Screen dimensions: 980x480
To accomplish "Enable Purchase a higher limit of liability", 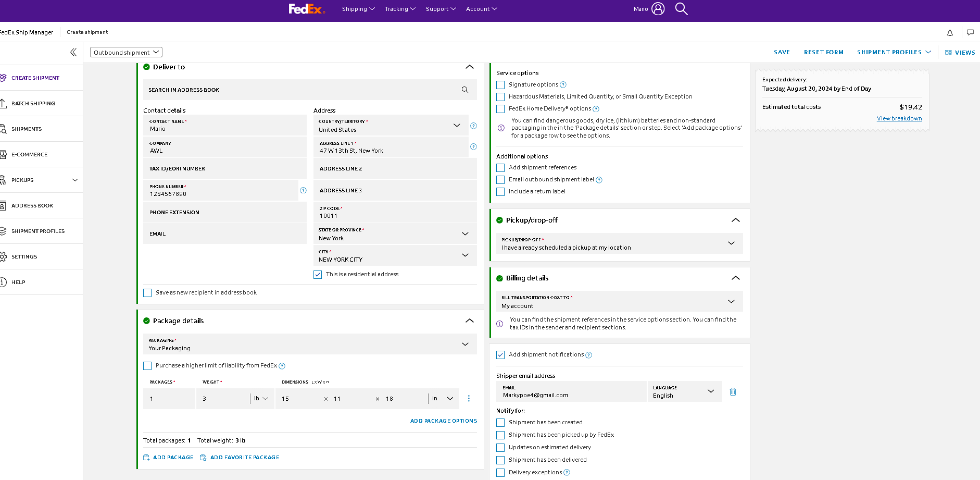I will (x=147, y=366).
